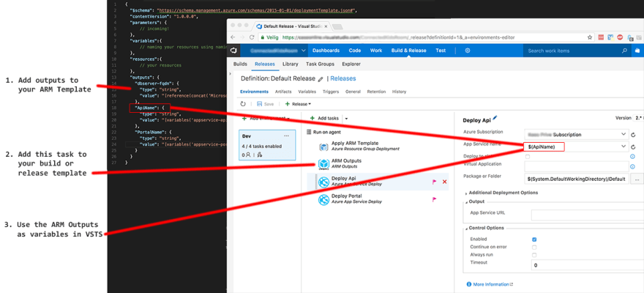Follow the Releases link beside the definition name
This screenshot has height=293, width=644.
(x=343, y=78)
